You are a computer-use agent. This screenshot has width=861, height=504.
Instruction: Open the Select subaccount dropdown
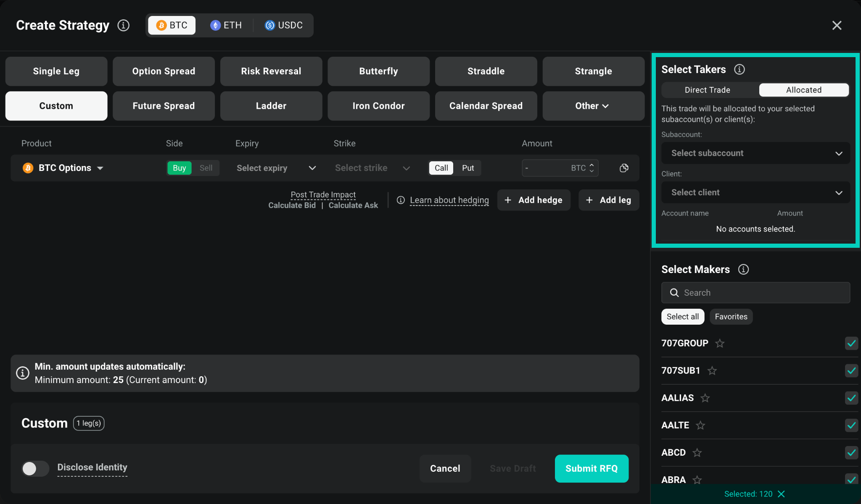pyautogui.click(x=755, y=153)
